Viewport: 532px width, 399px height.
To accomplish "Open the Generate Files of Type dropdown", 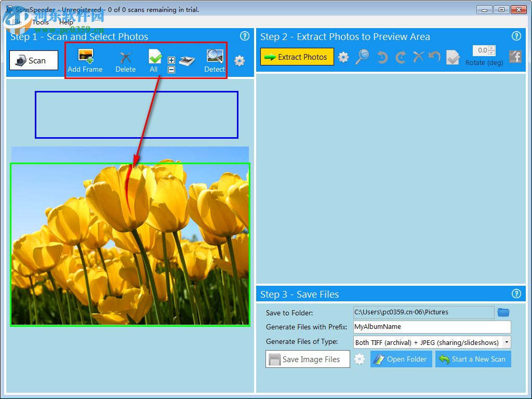I will click(x=507, y=342).
